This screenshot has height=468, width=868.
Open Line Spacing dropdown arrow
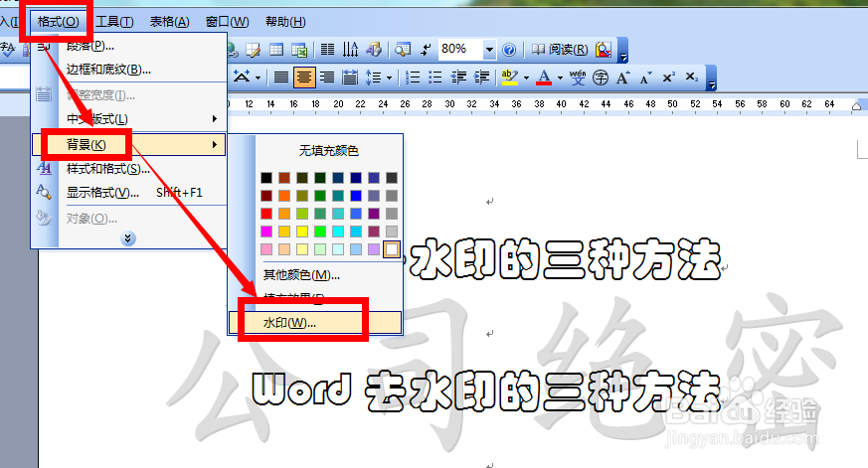[x=389, y=78]
